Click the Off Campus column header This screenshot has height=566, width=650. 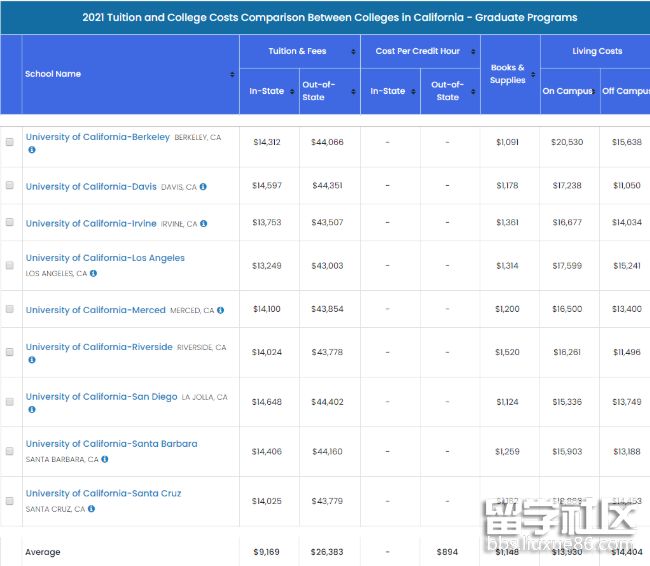click(625, 91)
